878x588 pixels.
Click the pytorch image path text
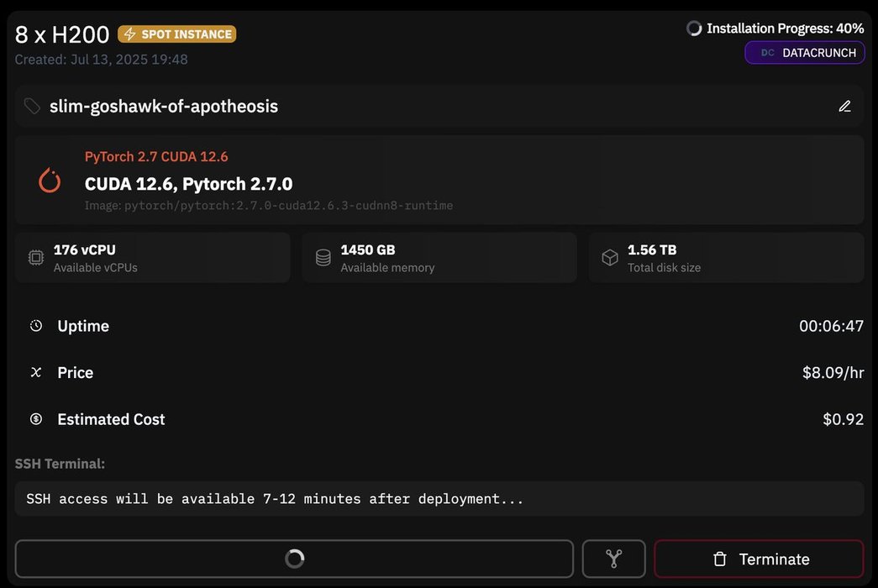[x=269, y=206]
